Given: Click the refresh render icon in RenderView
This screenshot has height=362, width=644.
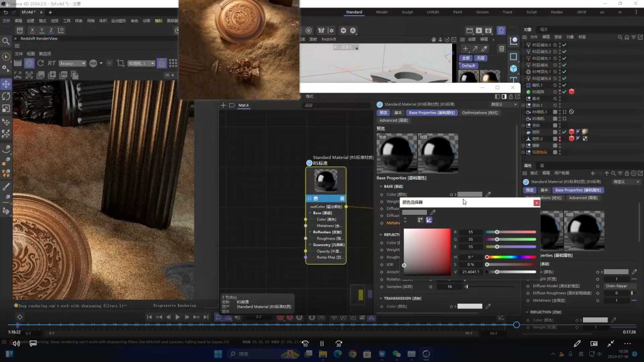Looking at the screenshot, I should coord(42,63).
